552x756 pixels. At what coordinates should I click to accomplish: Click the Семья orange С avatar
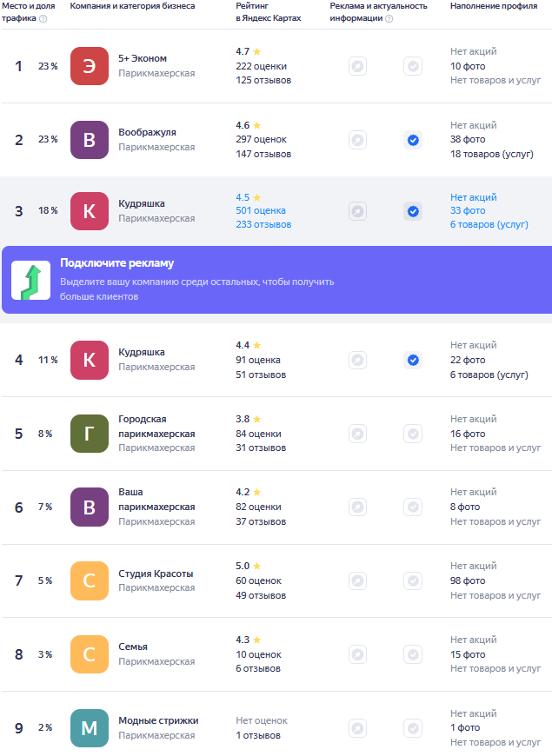click(x=90, y=654)
